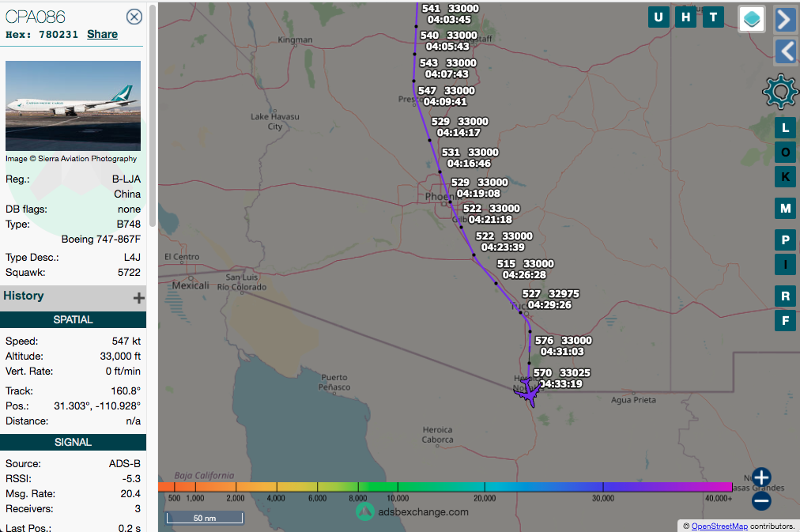This screenshot has width=800, height=532.
Task: Click the El Centro map label
Action: [x=182, y=257]
